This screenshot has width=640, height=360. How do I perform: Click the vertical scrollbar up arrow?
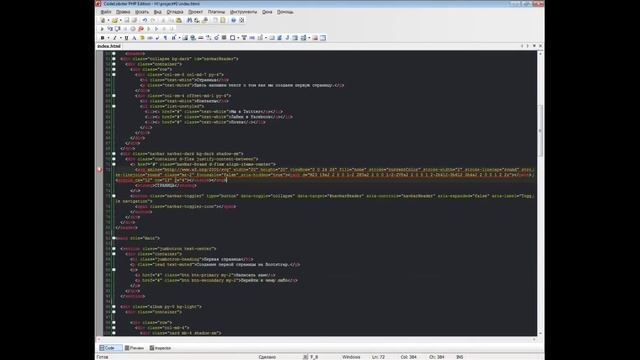tap(540, 53)
